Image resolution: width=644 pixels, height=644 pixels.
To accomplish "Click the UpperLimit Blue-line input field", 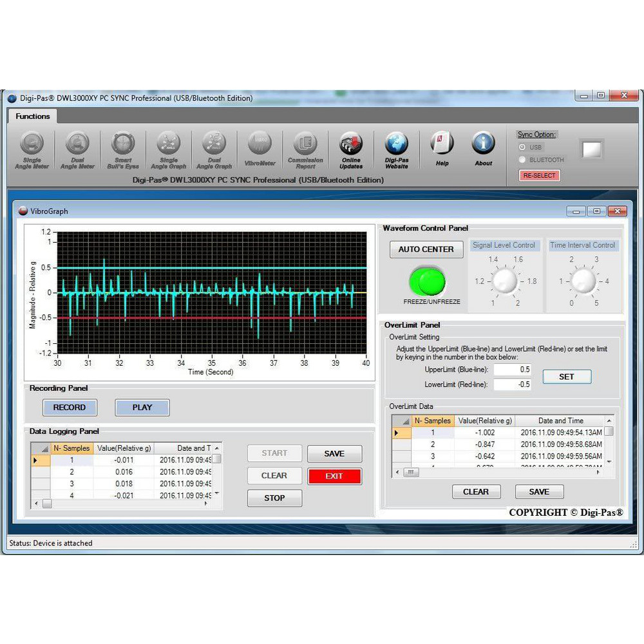I will point(513,369).
